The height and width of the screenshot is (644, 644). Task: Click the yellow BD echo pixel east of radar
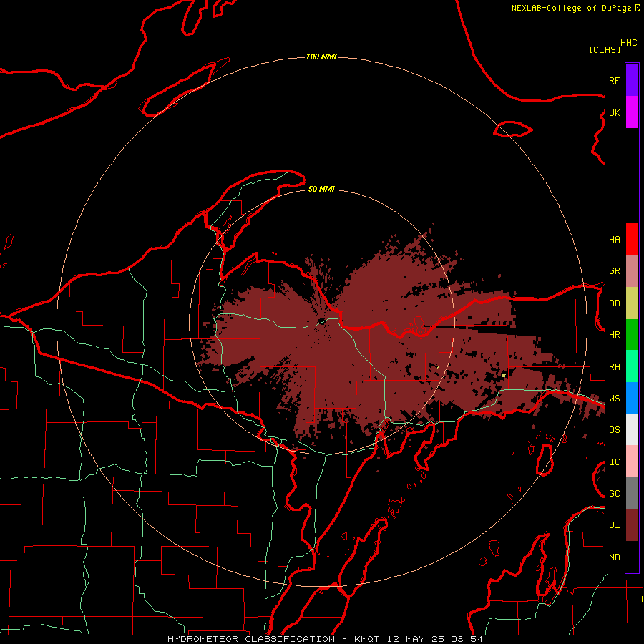(504, 375)
